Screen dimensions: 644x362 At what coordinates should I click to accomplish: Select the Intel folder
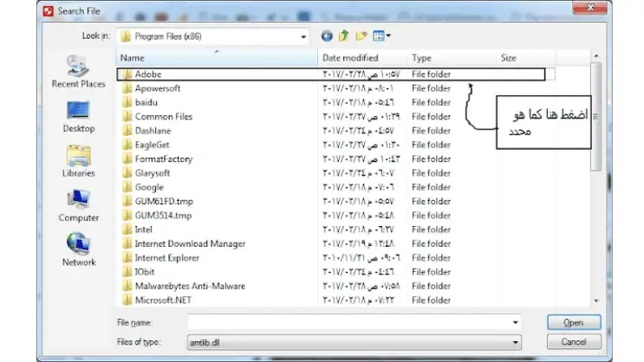(143, 229)
